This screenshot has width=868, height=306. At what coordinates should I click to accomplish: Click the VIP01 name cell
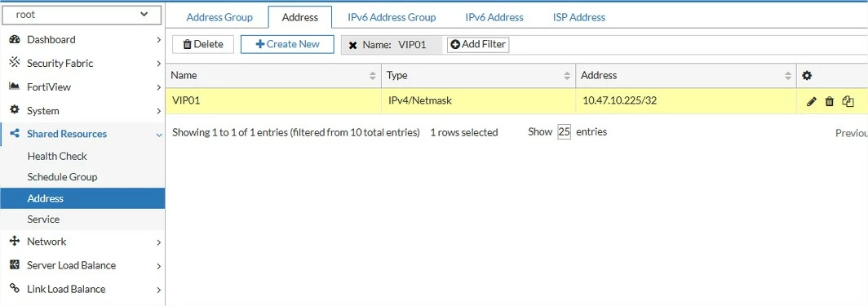point(273,100)
